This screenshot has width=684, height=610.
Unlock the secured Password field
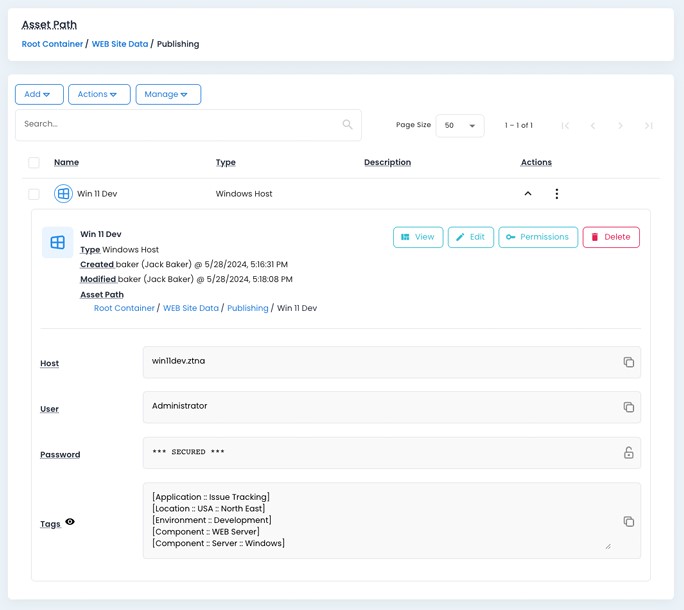[628, 453]
